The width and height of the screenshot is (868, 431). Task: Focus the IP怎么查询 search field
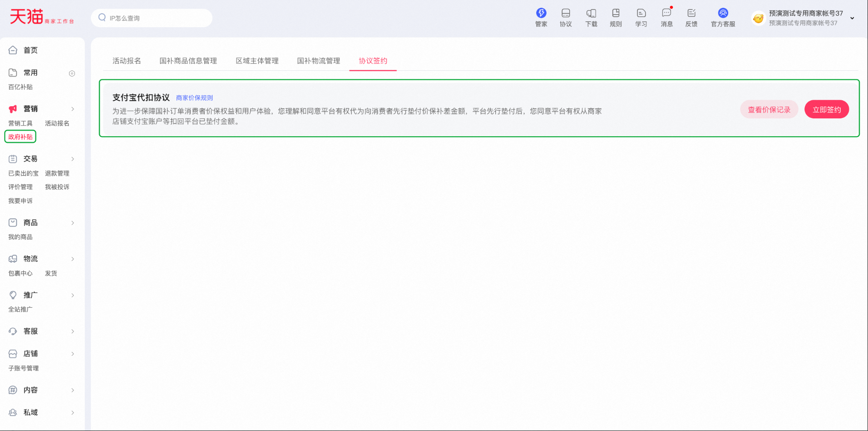click(x=154, y=18)
